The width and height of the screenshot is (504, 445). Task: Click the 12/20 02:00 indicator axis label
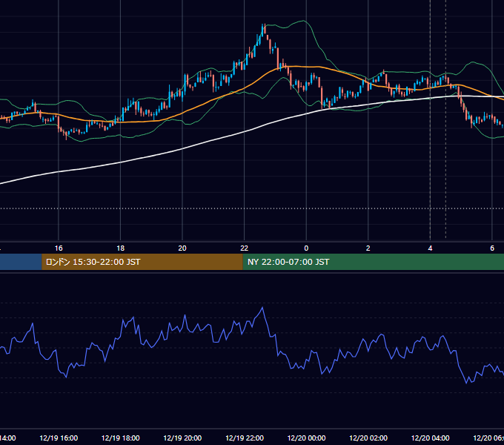click(368, 438)
